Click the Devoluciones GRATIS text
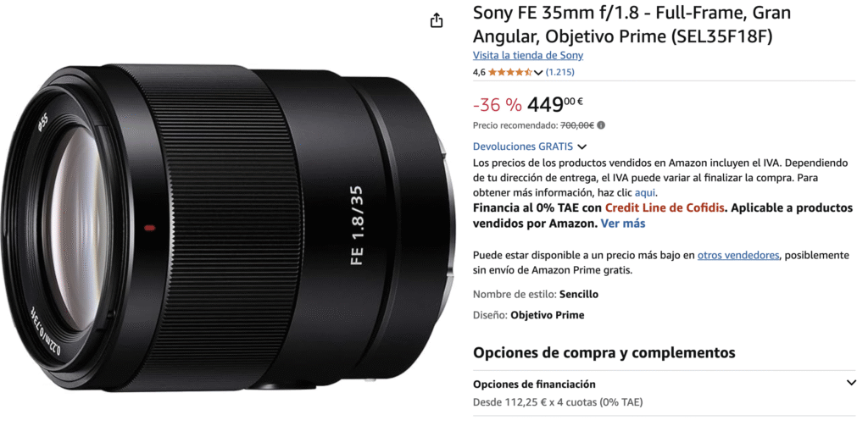Screen dimensions: 868x437 pos(522,147)
